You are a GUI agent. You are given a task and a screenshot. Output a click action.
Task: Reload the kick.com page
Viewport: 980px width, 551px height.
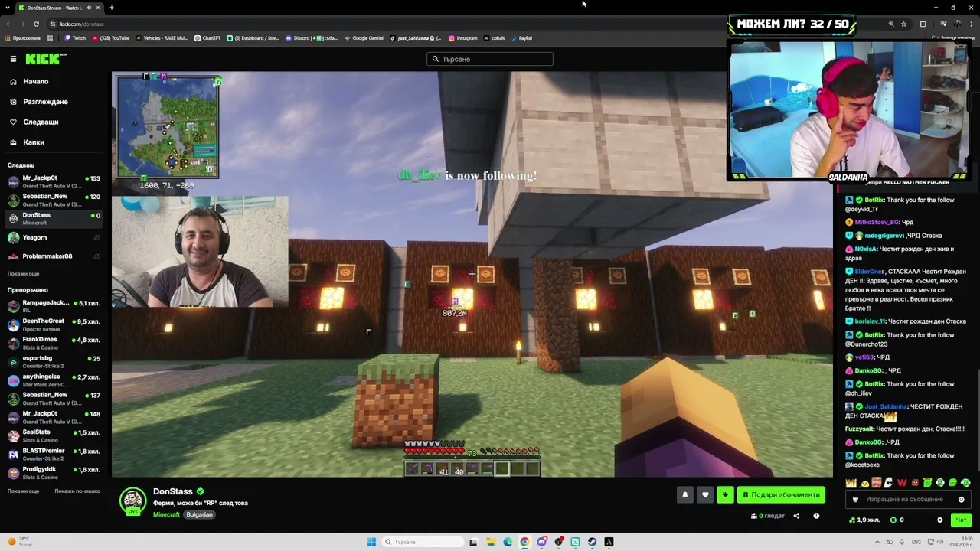pyautogui.click(x=36, y=24)
